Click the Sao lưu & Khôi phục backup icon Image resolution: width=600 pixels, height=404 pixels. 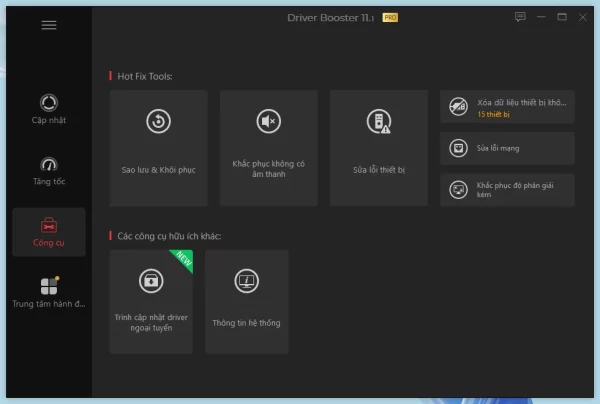pyautogui.click(x=158, y=121)
